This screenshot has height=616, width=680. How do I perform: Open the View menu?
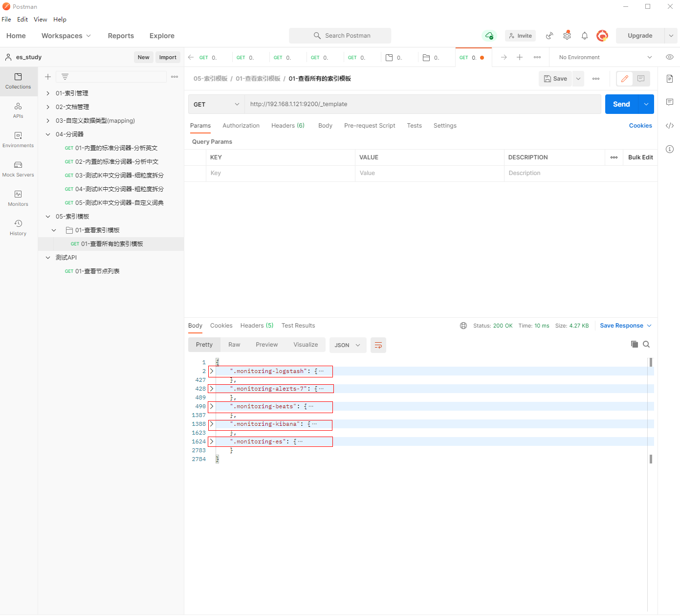pos(40,20)
